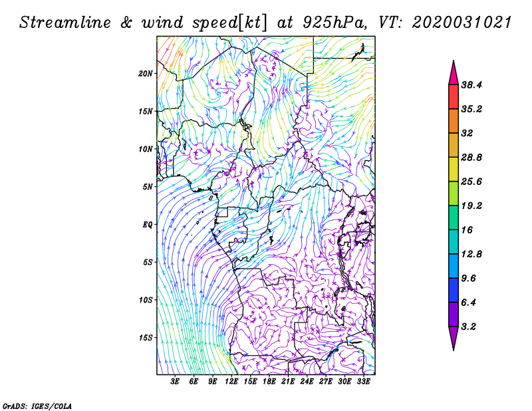Click the 3E longitude axis label
The height and width of the screenshot is (411, 532).
(x=175, y=382)
